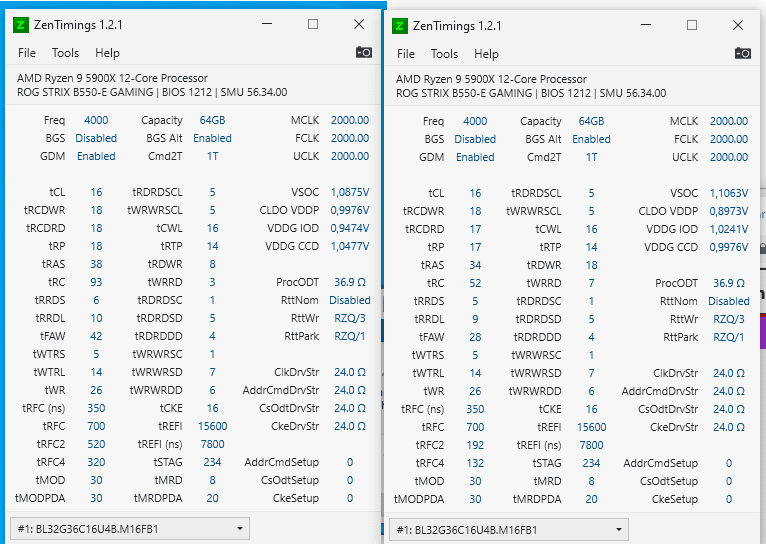Viewport: 766px width, 544px height.
Task: Minimize the left ZenTimings window
Action: tap(267, 24)
